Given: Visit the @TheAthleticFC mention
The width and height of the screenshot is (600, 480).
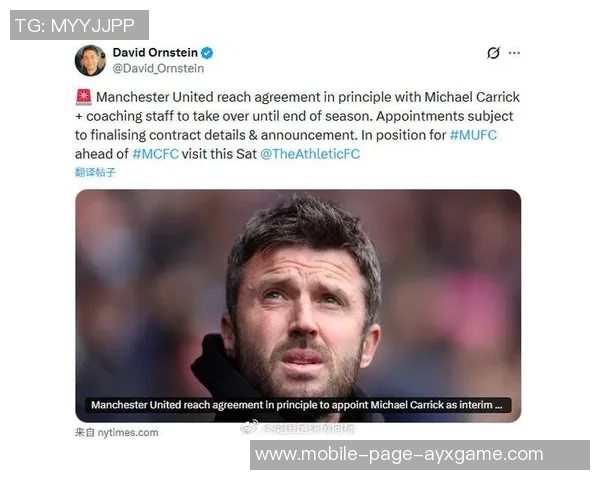Looking at the screenshot, I should click(310, 154).
